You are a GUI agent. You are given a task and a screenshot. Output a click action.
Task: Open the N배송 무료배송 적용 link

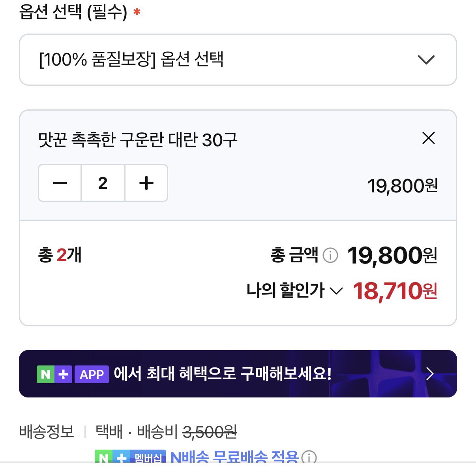click(x=234, y=457)
